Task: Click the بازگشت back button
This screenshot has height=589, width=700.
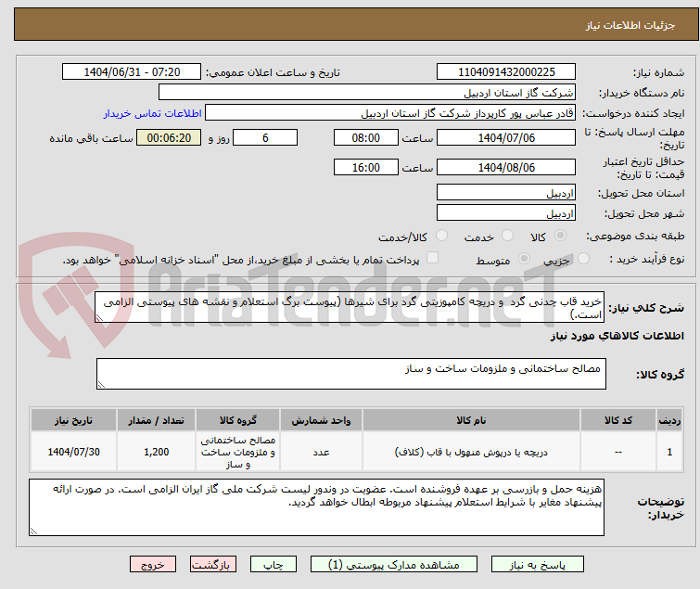Action: click(x=213, y=565)
